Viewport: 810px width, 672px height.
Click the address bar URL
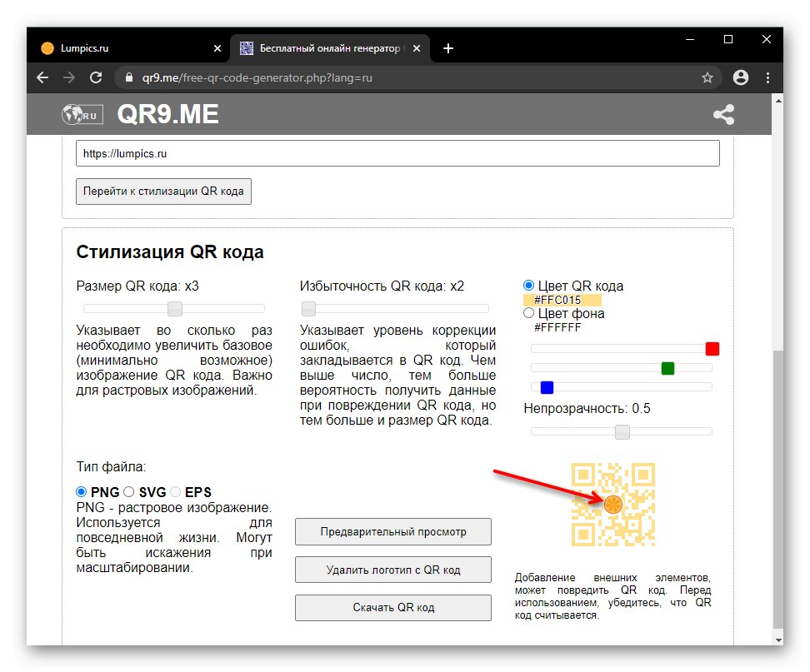257,78
